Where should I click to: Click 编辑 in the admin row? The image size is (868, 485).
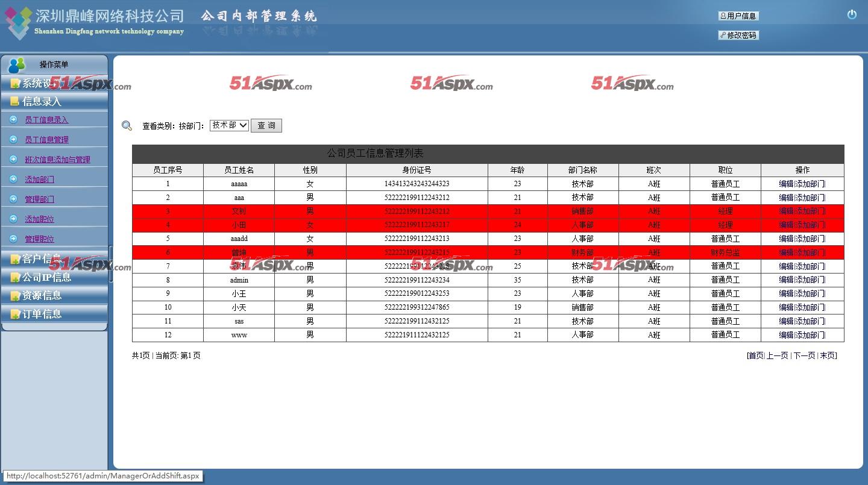click(x=786, y=280)
